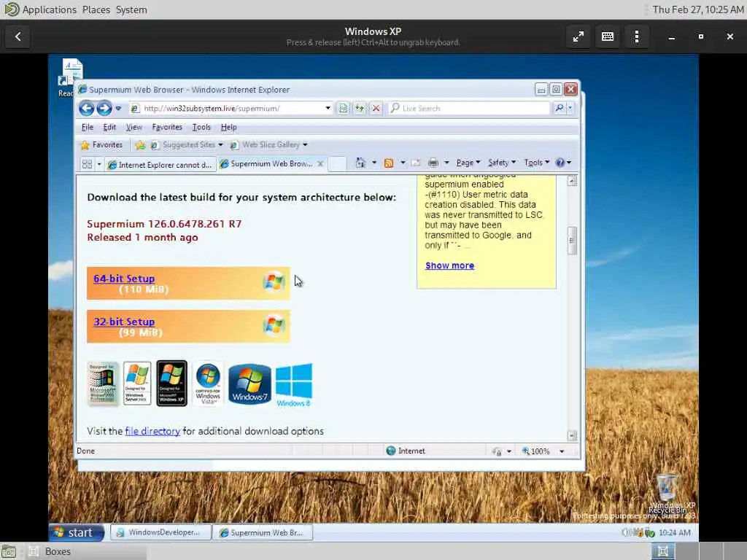Open the file directory link

click(152, 431)
